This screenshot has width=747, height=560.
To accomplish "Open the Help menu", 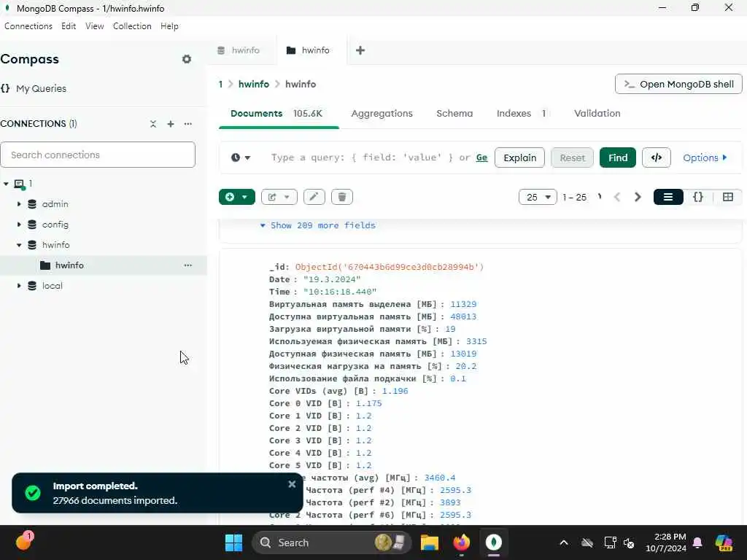I will (x=169, y=26).
